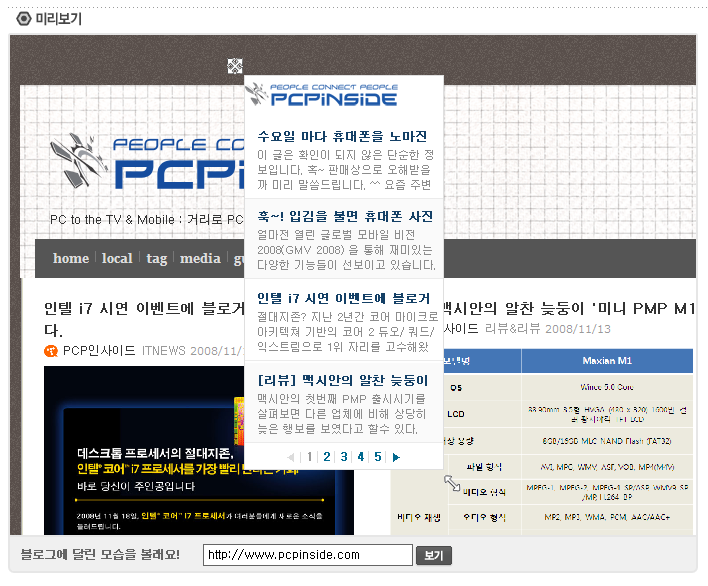
Task: Select the media menu item
Action: [x=200, y=258]
